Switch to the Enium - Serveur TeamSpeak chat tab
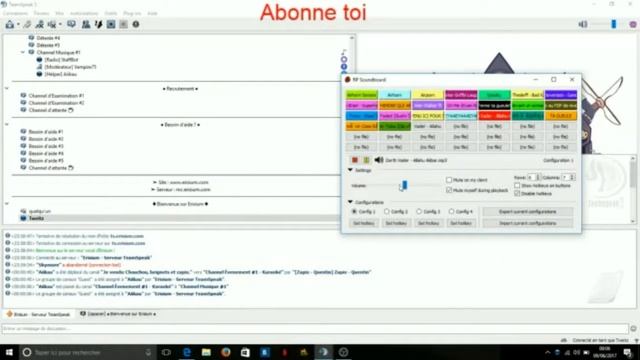Image resolution: width=640 pixels, height=360 pixels. [x=39, y=314]
